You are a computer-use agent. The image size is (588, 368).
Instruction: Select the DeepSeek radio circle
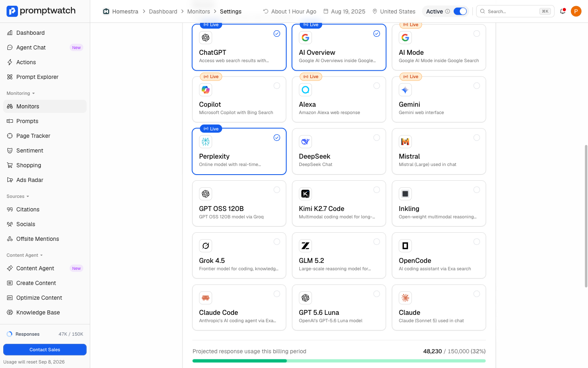pyautogui.click(x=376, y=137)
